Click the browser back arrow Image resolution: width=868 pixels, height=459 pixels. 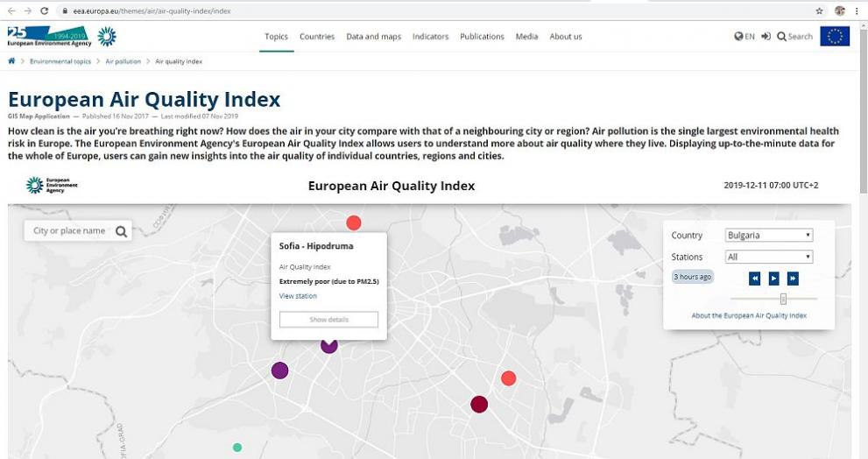[11, 11]
